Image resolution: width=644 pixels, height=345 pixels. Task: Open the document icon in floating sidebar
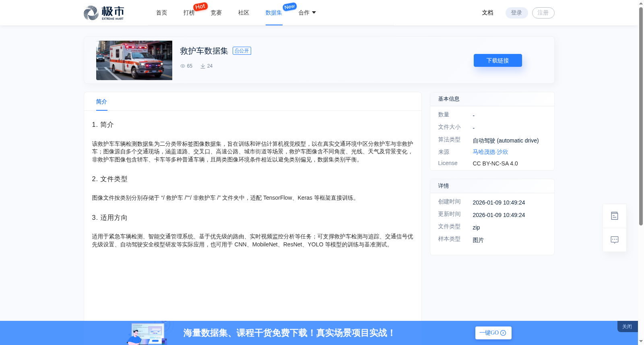[615, 216]
